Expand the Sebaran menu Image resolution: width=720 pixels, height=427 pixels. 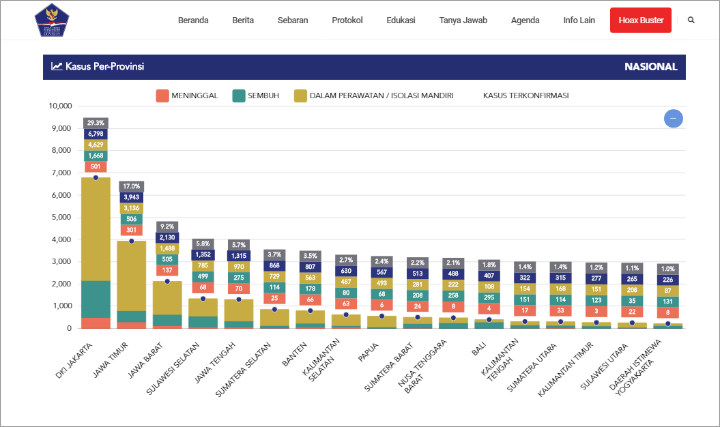coord(293,20)
